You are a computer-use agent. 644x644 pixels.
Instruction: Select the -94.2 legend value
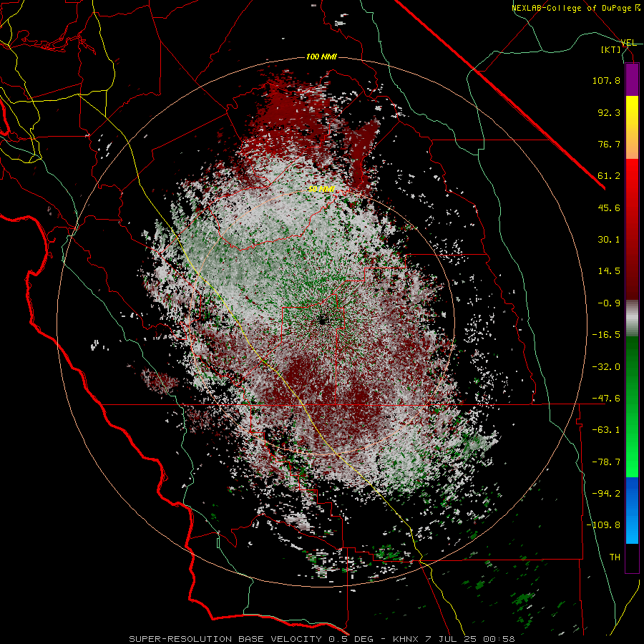606,494
